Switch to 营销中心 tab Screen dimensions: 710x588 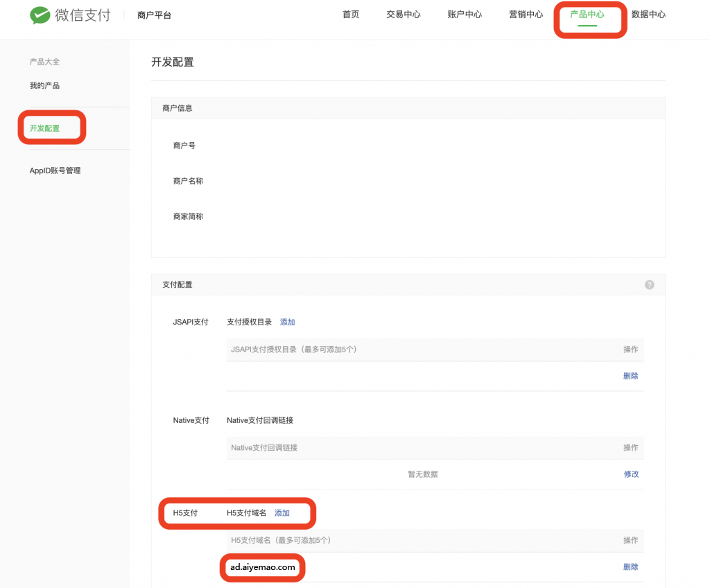526,15
